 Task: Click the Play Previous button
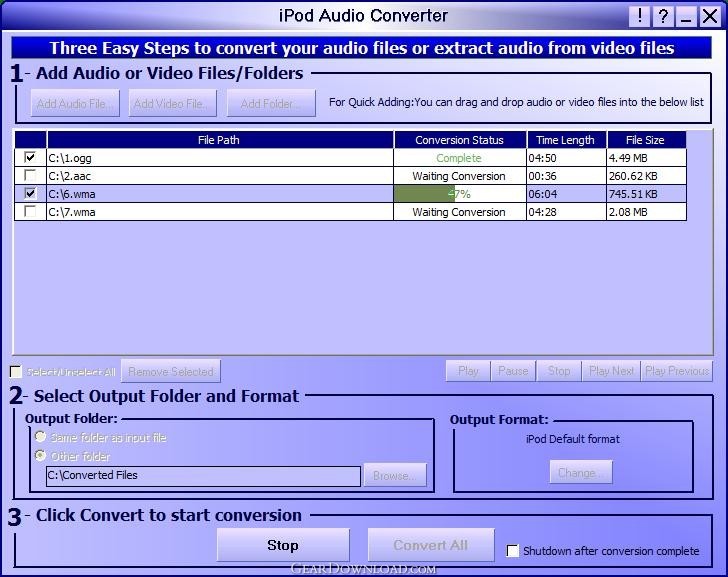[677, 371]
